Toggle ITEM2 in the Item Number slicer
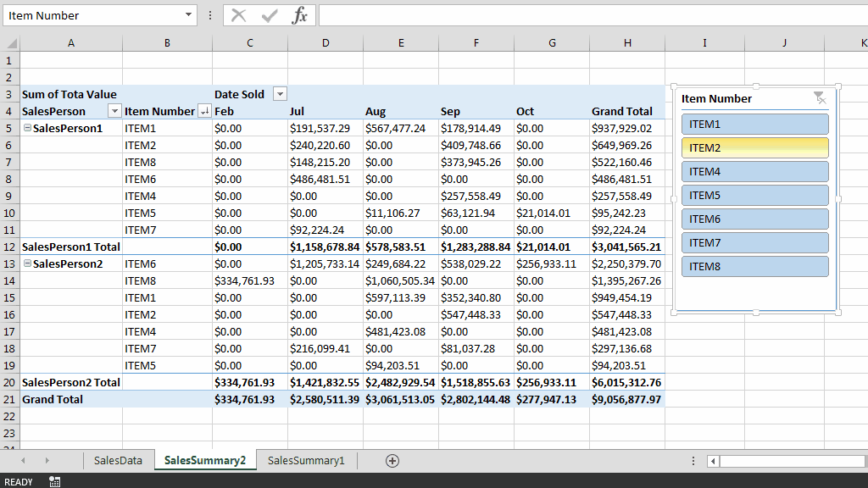Image resolution: width=868 pixels, height=488 pixels. 755,147
